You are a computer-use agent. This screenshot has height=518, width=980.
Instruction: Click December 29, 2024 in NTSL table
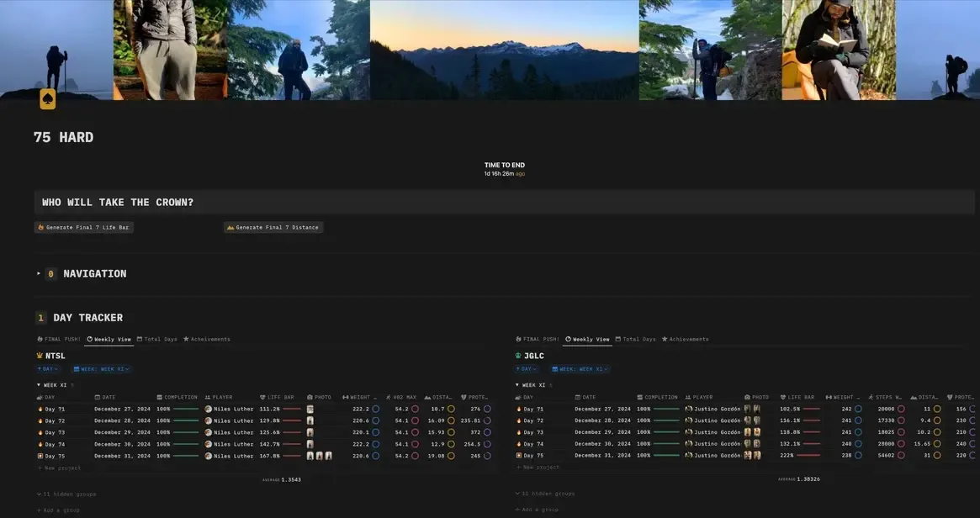pyautogui.click(x=123, y=432)
